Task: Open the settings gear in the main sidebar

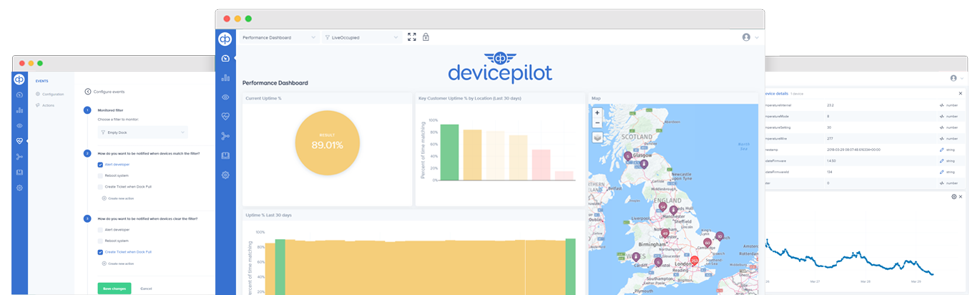Action: coord(225,175)
